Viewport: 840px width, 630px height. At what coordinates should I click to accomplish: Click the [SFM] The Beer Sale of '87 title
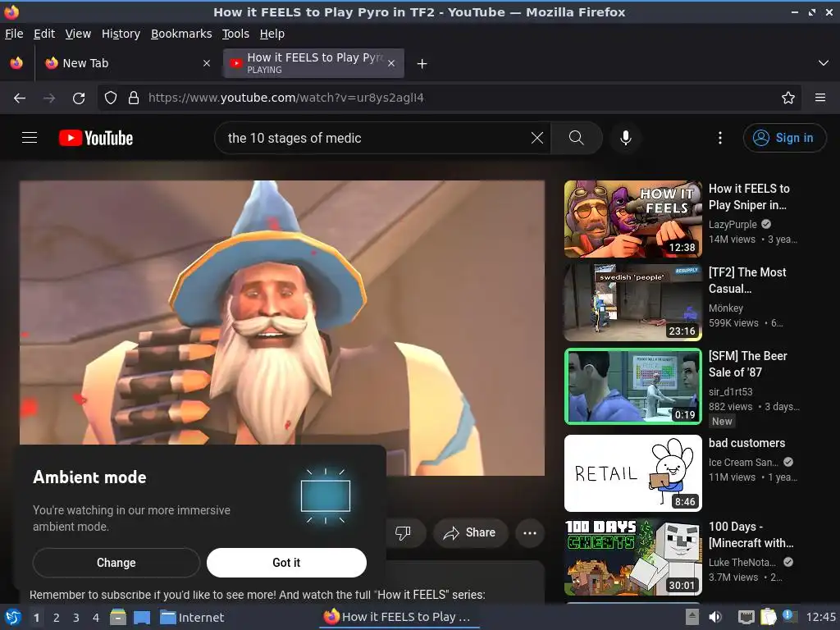[748, 363]
